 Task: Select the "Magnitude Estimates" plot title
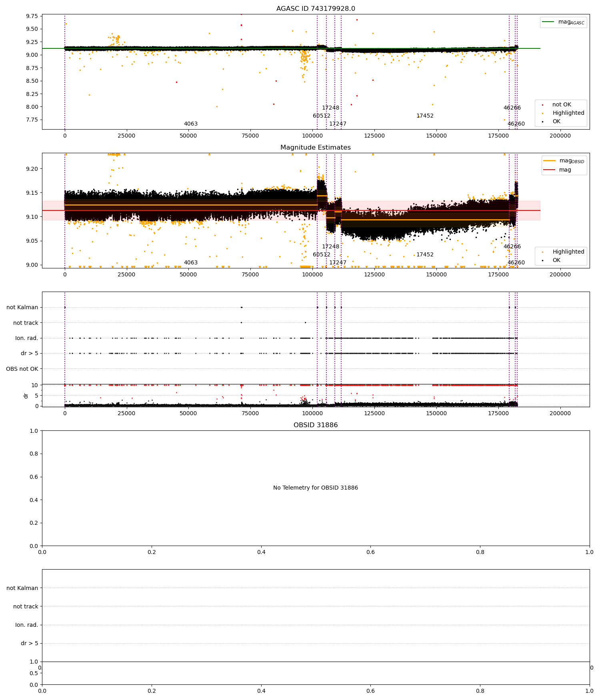(x=316, y=148)
